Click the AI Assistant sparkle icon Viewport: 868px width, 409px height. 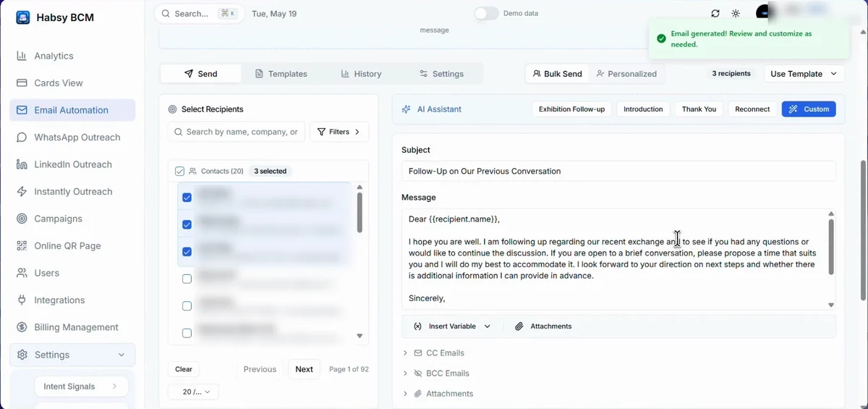tap(407, 109)
